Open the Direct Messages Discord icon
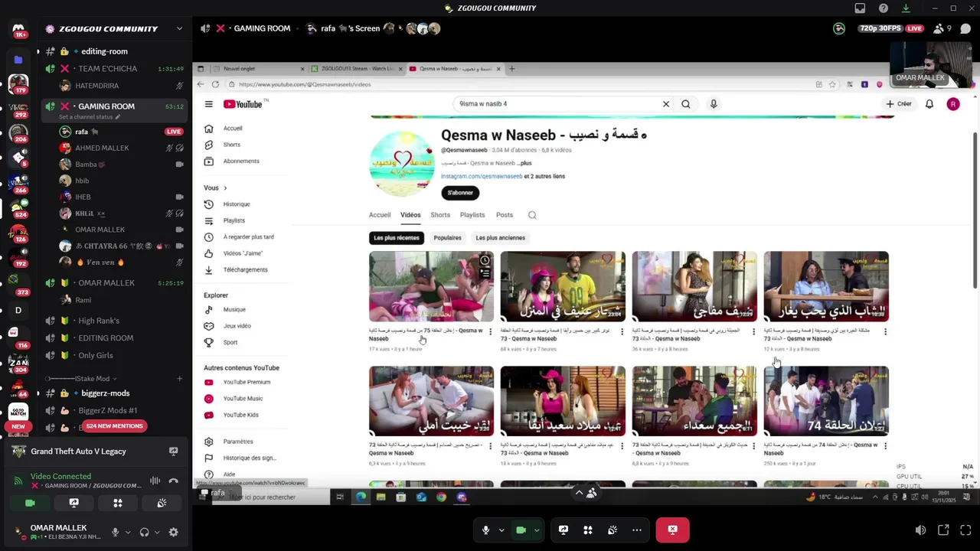Viewport: 980px width, 551px height. point(18,29)
